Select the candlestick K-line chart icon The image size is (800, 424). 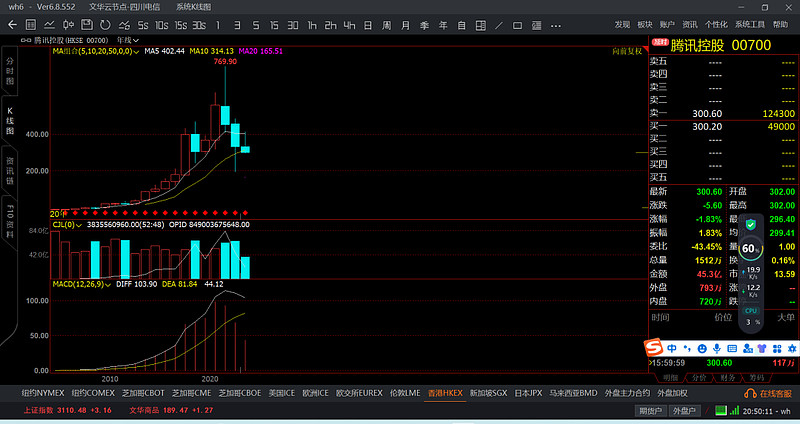click(x=68, y=24)
